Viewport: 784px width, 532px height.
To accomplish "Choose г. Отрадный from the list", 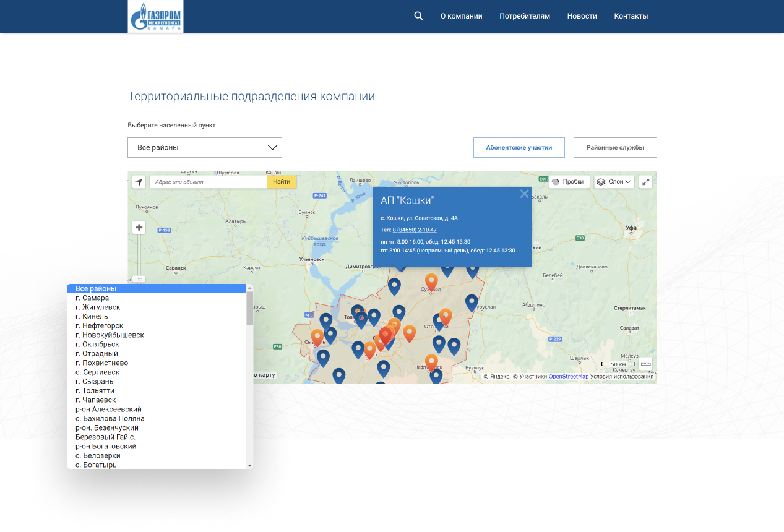I will (x=157, y=353).
